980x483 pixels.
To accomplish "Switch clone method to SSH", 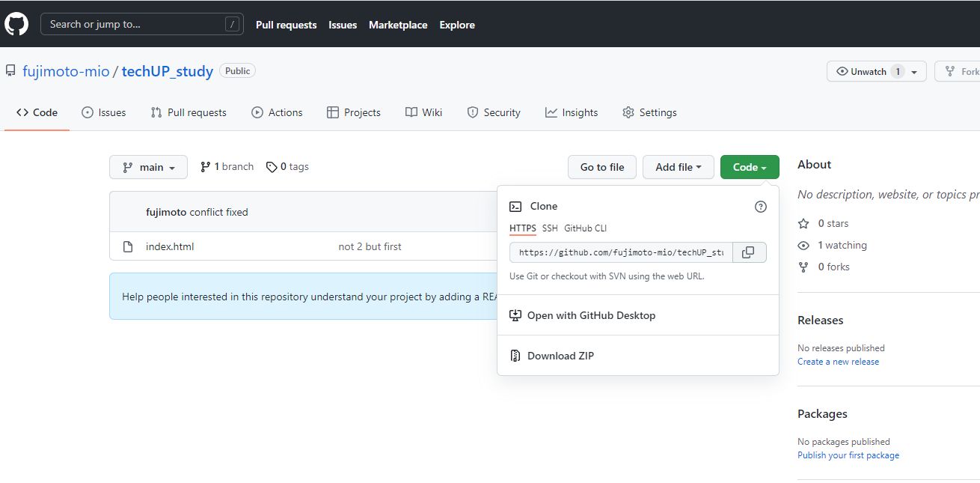I will (550, 228).
